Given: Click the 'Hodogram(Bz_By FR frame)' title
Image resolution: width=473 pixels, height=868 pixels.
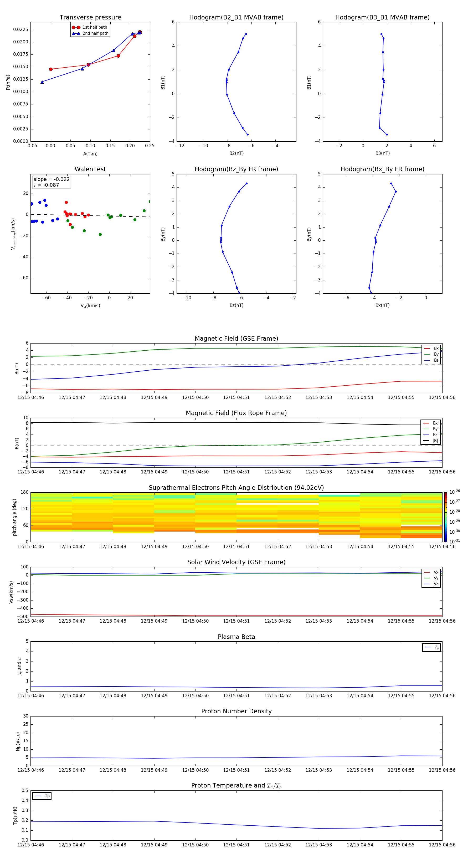Looking at the screenshot, I should pos(236,169).
